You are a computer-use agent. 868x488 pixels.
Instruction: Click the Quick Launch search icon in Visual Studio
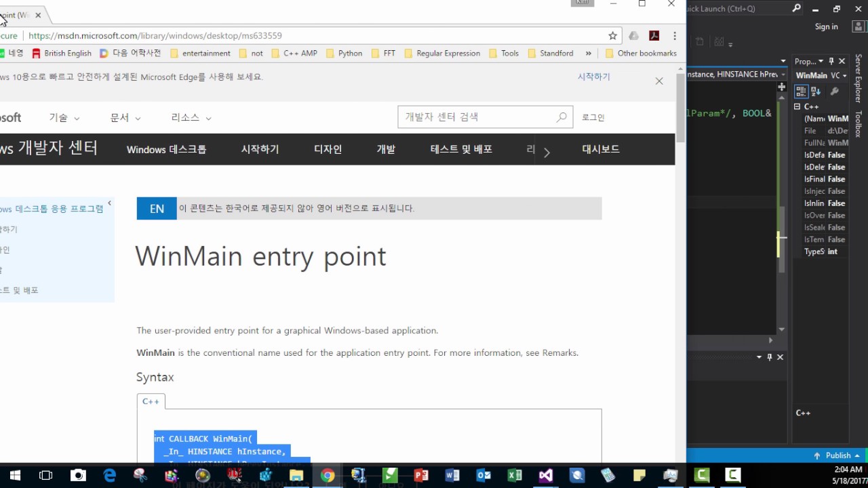tap(796, 8)
